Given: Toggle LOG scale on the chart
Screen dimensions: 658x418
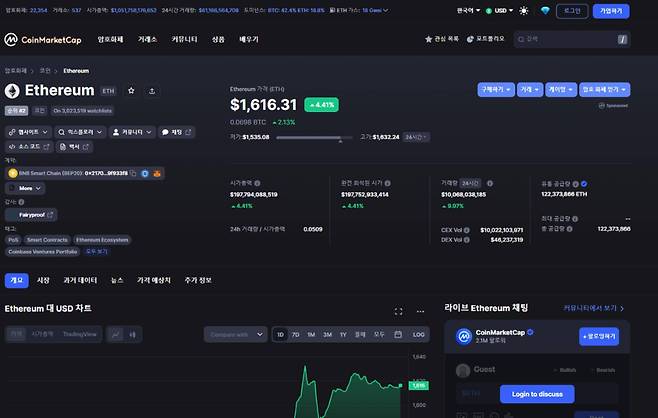Looking at the screenshot, I should point(418,334).
